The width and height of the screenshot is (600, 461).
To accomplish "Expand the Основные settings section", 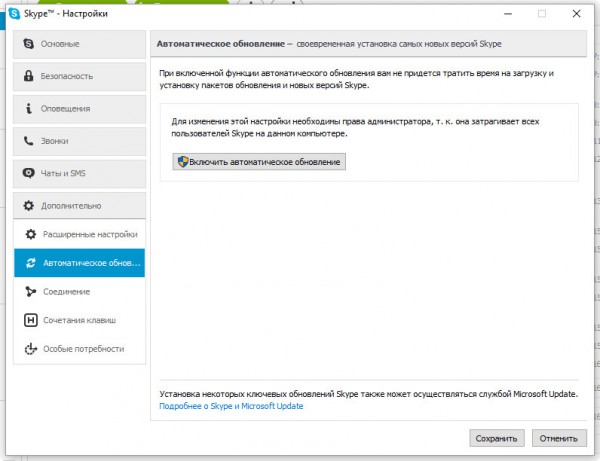I will (x=80, y=44).
